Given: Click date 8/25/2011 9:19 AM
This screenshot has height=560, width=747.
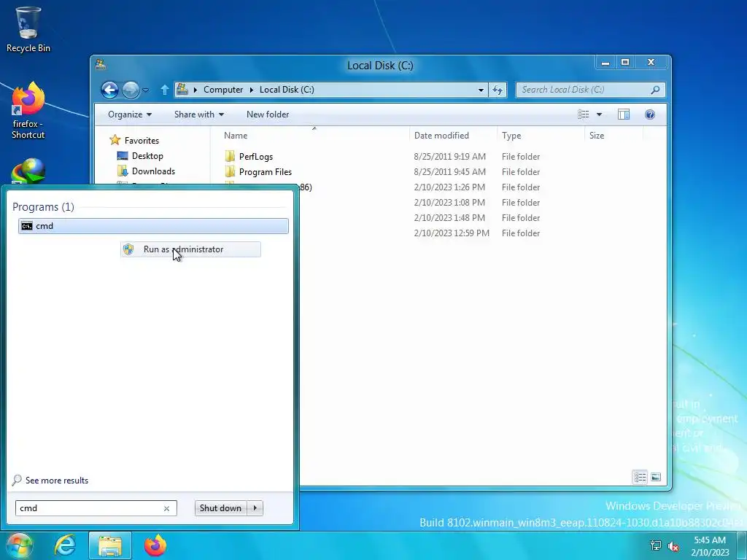Looking at the screenshot, I should (449, 157).
